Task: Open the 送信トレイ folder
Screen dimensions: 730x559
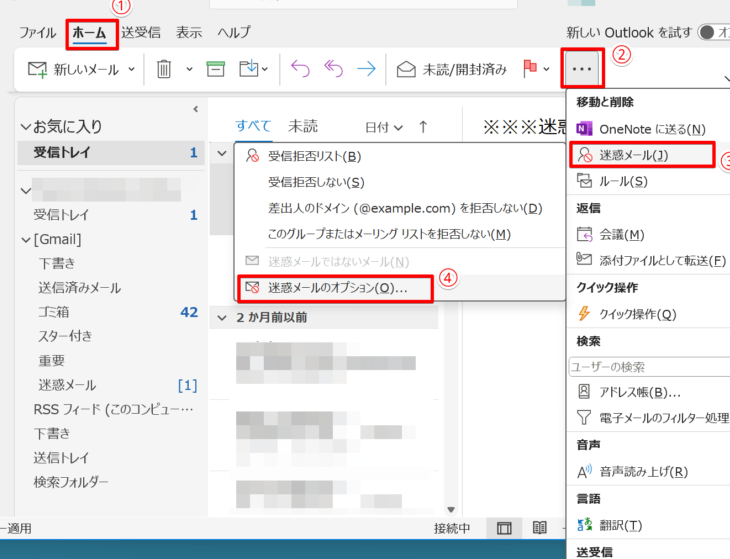Action: (61, 458)
